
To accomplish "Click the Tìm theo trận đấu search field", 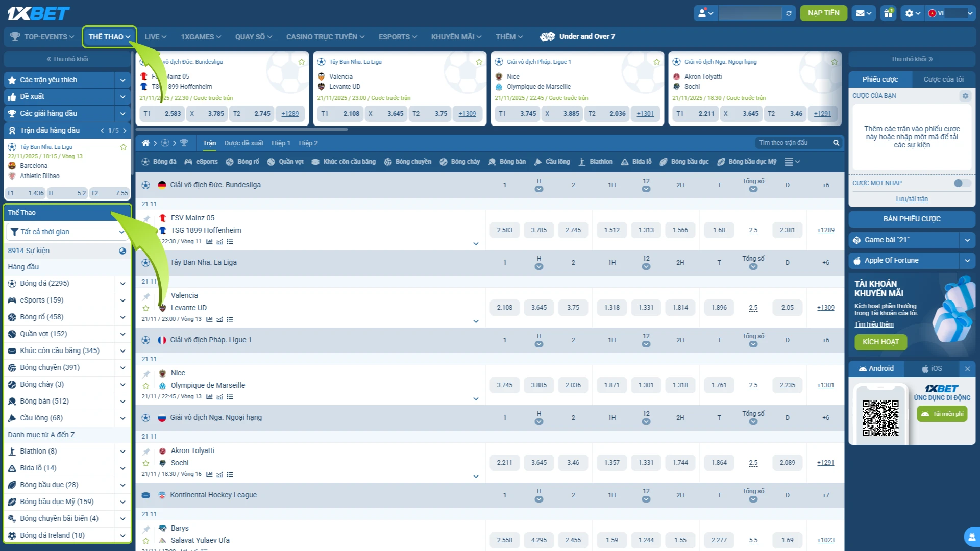I will pyautogui.click(x=793, y=143).
